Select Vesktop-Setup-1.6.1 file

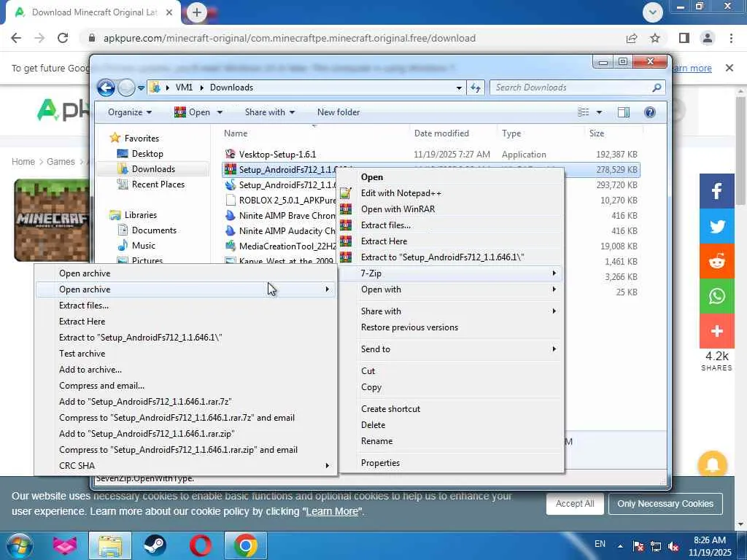[x=277, y=155]
